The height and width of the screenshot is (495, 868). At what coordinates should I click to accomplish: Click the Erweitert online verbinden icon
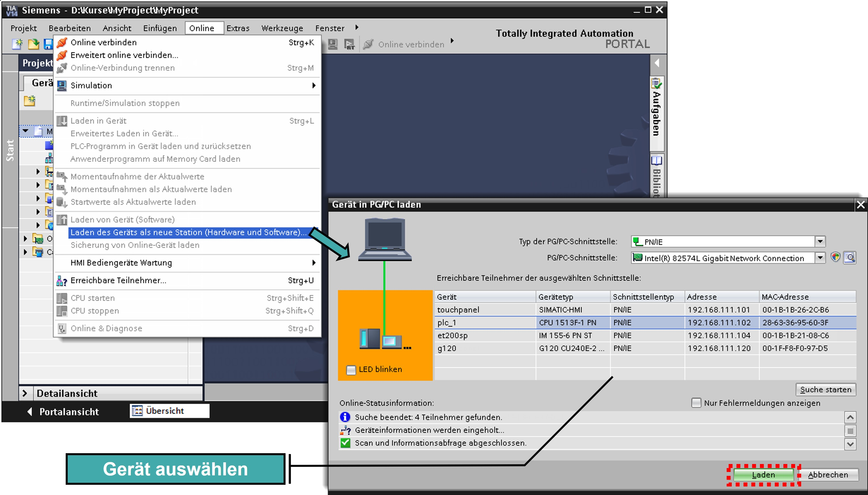point(62,55)
